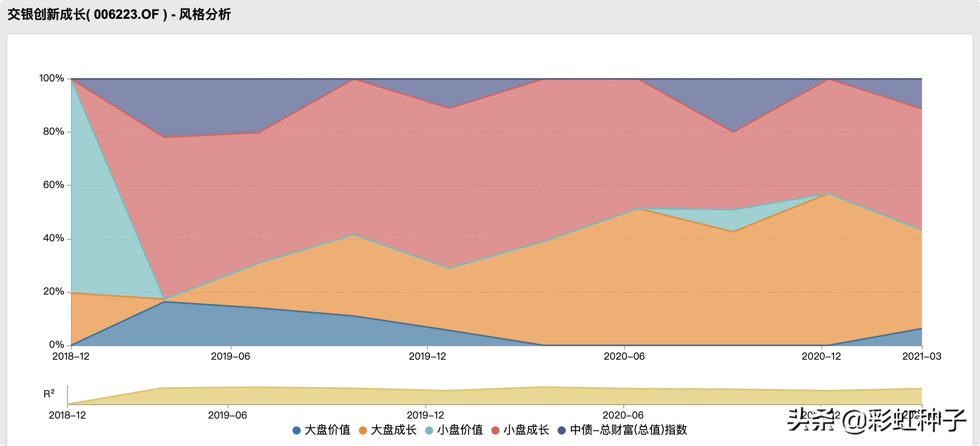
Task: Hide the 大盘价值 series label
Action: tap(328, 430)
